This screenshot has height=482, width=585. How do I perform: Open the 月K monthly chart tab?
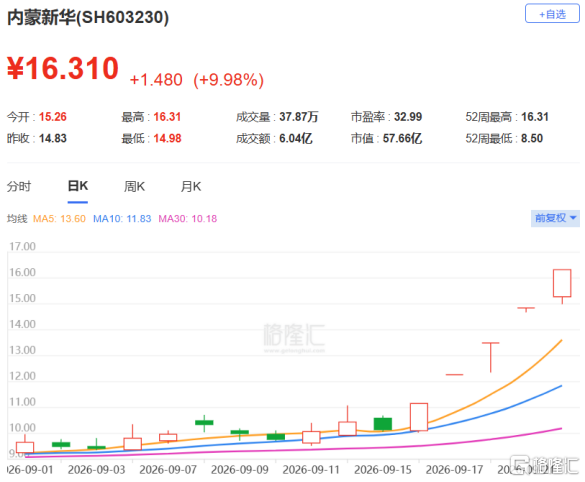191,186
